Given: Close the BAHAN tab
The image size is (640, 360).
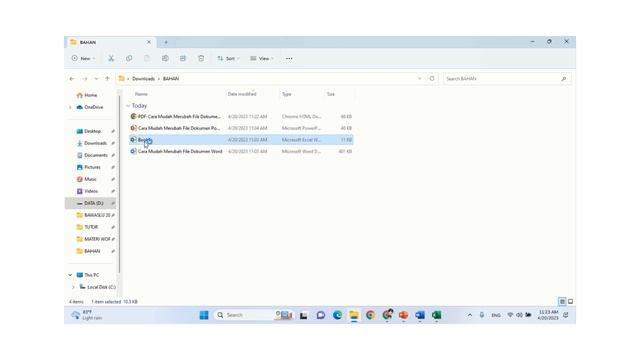Looking at the screenshot, I should pyautogui.click(x=149, y=42).
